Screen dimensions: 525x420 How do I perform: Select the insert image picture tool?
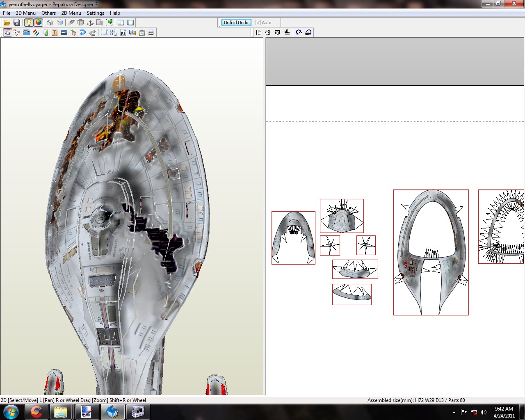click(64, 32)
